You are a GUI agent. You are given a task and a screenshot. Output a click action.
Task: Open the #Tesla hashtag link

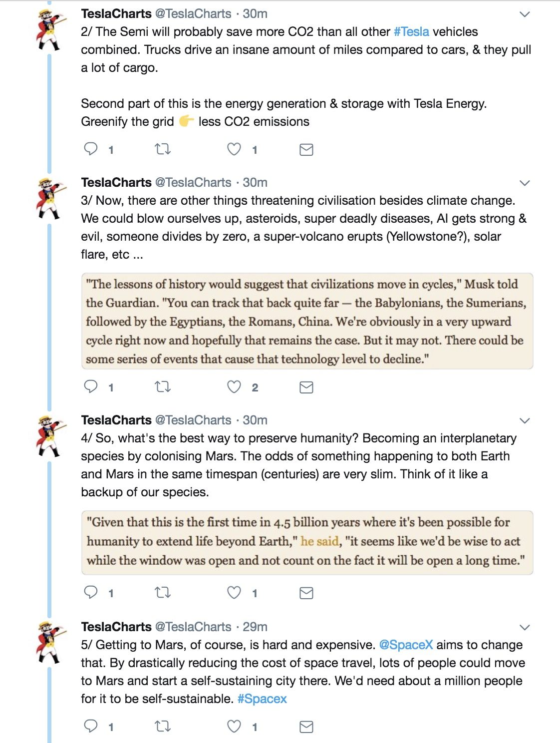pyautogui.click(x=411, y=31)
